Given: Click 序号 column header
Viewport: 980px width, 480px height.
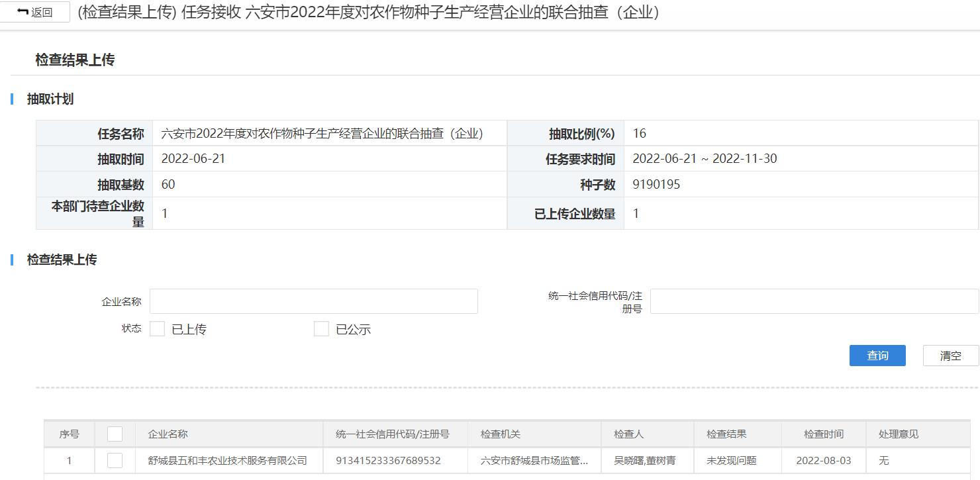Looking at the screenshot, I should (69, 434).
